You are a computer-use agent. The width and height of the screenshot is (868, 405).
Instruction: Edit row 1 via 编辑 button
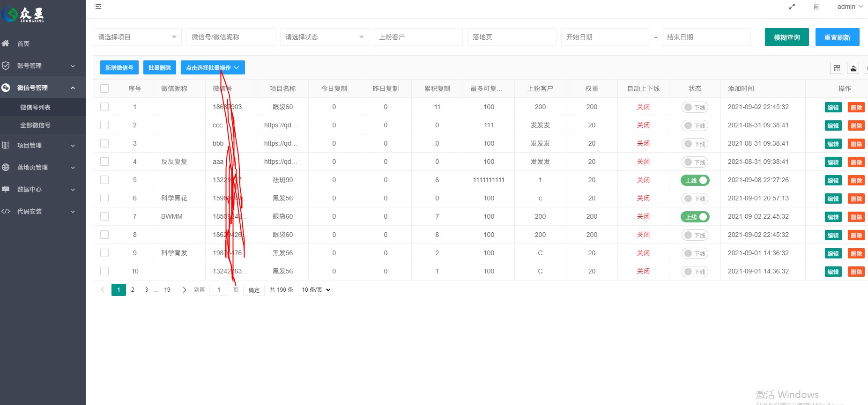click(x=833, y=107)
